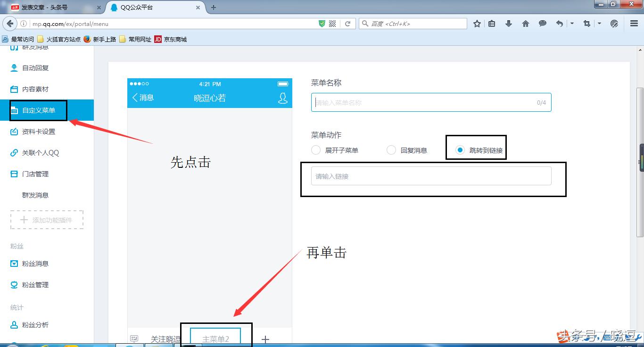View 粉丝分析 statistics
Screen dimensions: 644x347
click(x=35, y=324)
